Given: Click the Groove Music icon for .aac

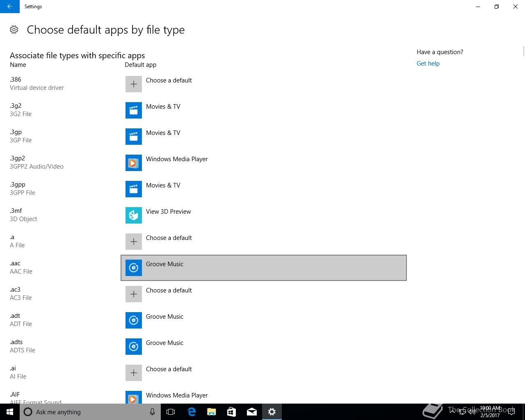Looking at the screenshot, I should click(134, 268).
